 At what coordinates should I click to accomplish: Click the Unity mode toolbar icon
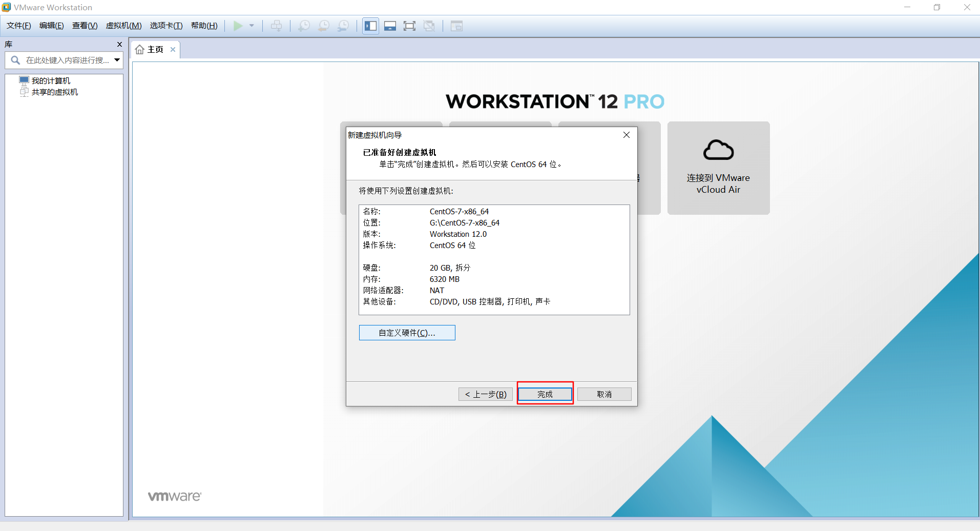[429, 26]
